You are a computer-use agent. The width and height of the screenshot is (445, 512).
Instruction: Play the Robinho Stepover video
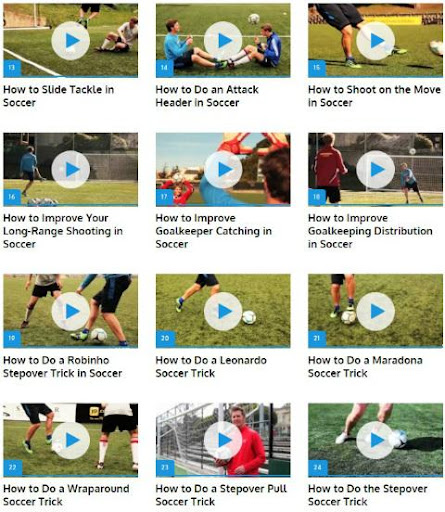71,311
